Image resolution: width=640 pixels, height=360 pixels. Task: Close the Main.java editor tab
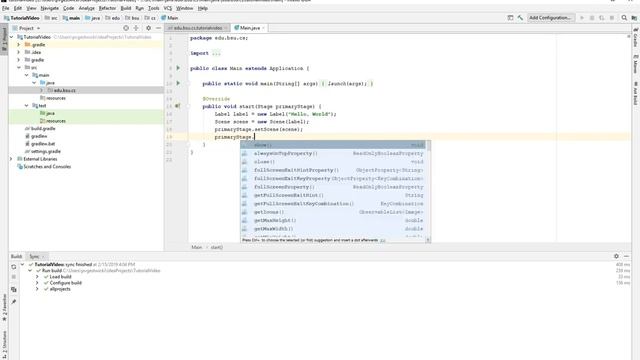click(263, 28)
